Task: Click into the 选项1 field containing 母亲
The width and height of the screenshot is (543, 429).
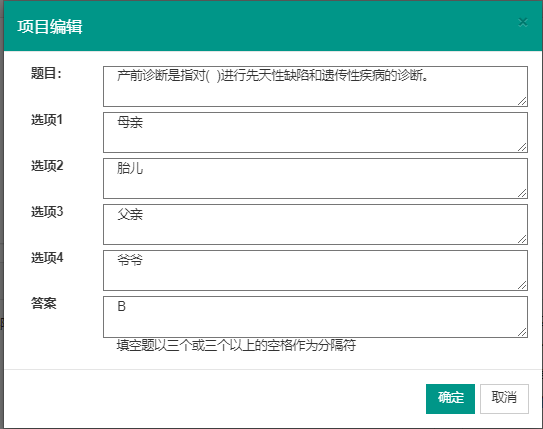Action: 315,132
